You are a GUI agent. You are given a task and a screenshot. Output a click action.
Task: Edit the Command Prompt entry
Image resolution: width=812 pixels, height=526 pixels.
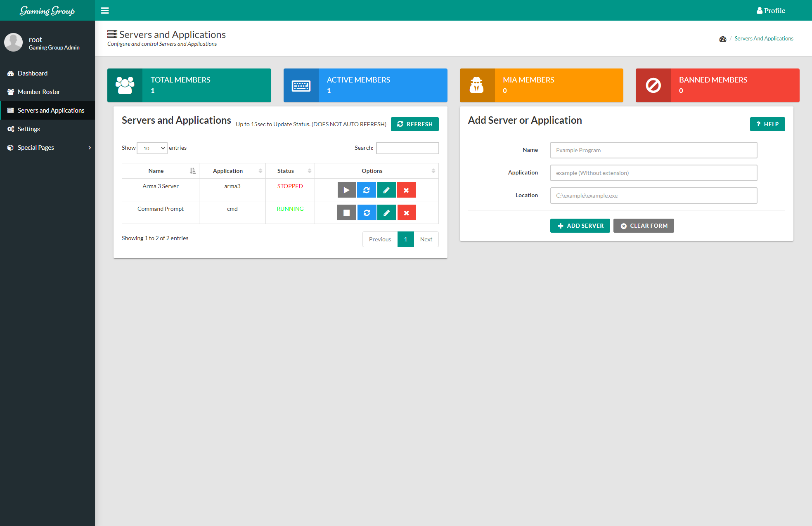click(386, 213)
